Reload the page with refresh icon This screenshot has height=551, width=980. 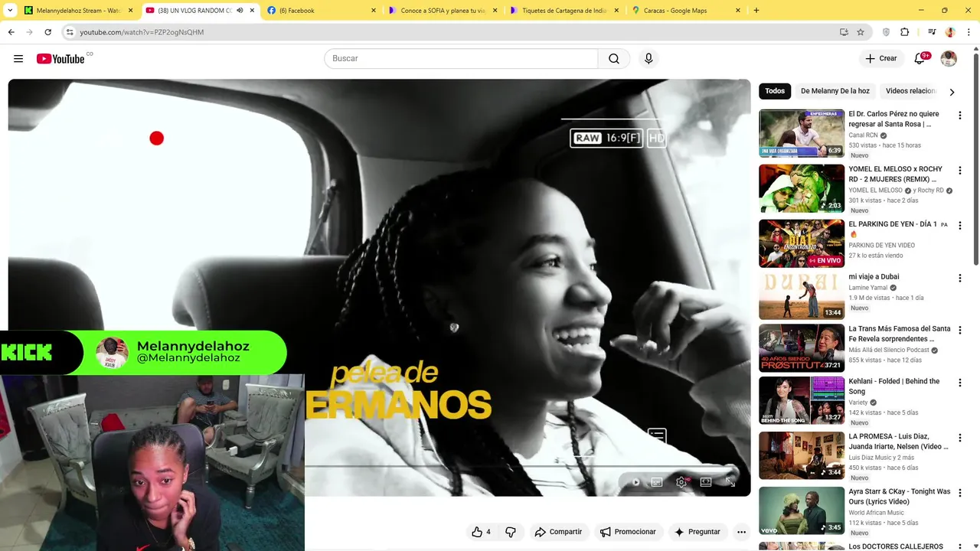(x=47, y=32)
